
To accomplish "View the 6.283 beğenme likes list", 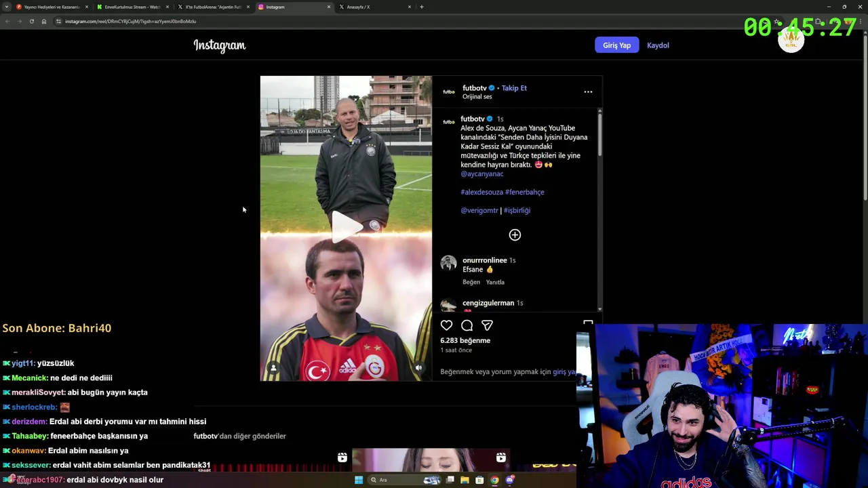I will click(465, 341).
